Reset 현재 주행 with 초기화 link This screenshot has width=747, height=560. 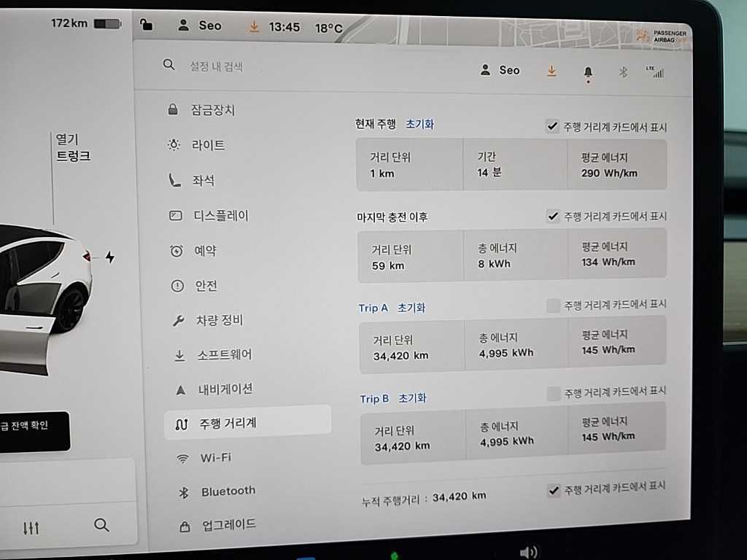coord(419,125)
